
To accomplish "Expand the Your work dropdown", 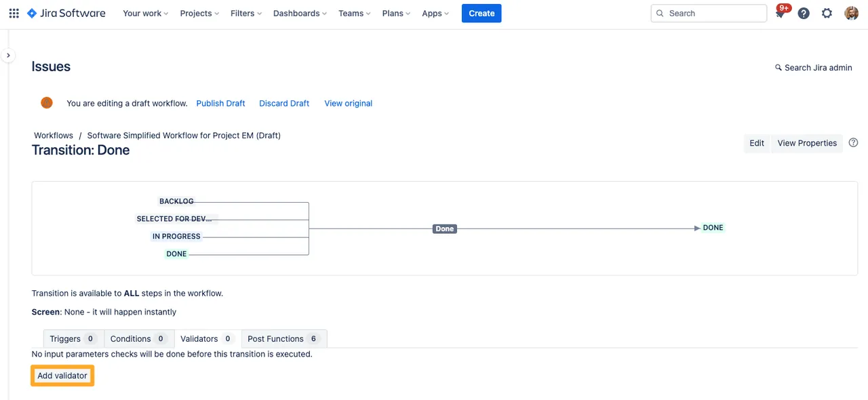I will (x=145, y=13).
